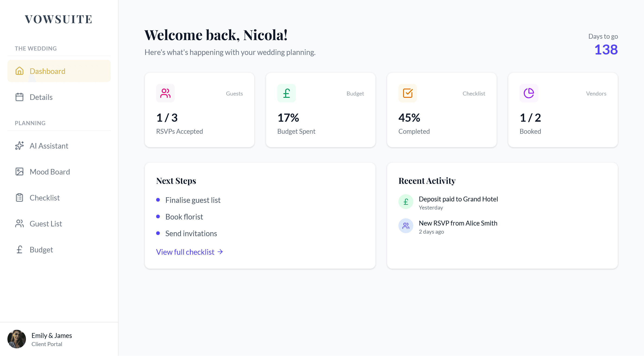Click the VOWSUITE logo
The height and width of the screenshot is (356, 644).
point(59,19)
